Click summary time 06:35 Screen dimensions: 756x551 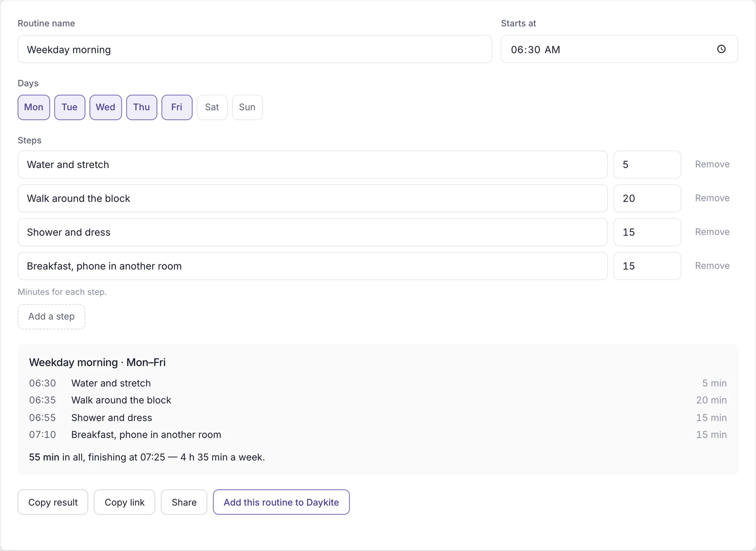[x=43, y=400]
